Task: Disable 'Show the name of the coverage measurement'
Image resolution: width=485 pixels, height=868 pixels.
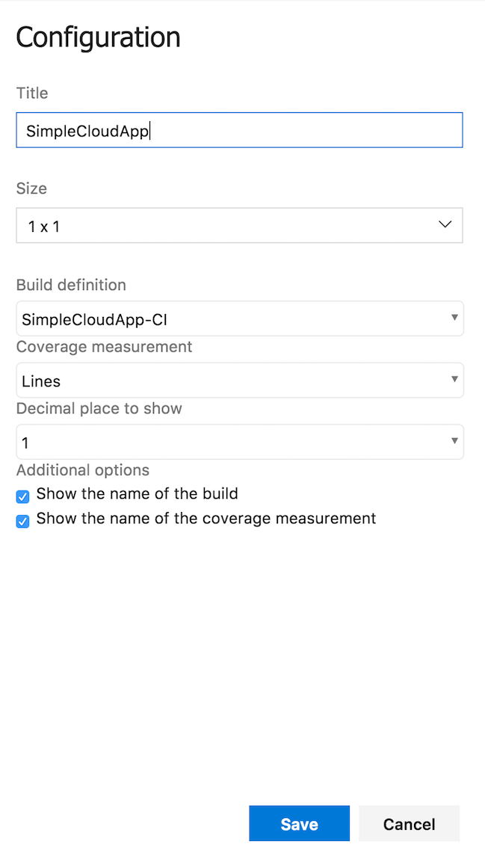Action: [x=22, y=520]
